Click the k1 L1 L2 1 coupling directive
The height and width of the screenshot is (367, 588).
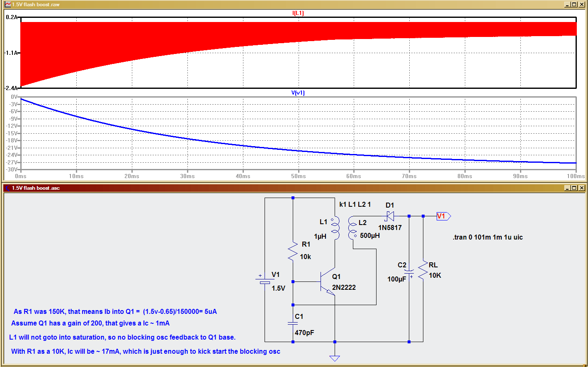tap(355, 204)
